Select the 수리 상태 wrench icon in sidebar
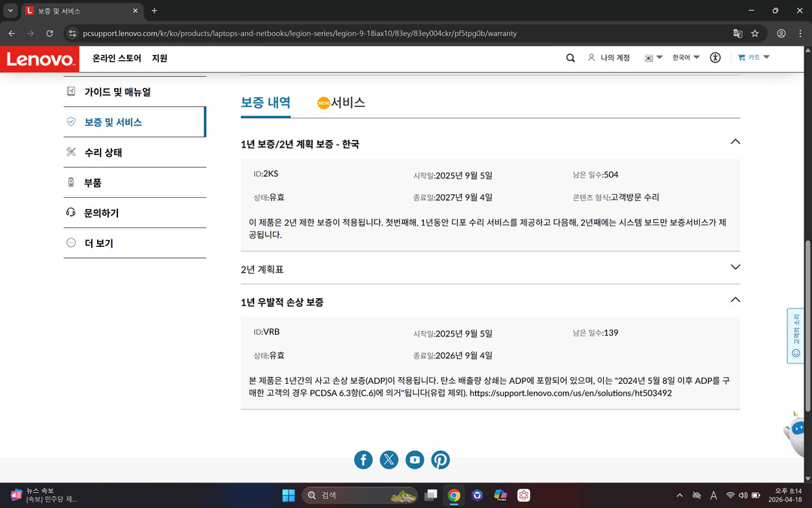The image size is (812, 508). tap(72, 152)
